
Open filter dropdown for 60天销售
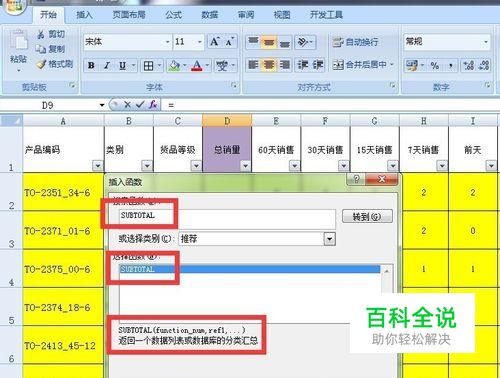coord(294,165)
